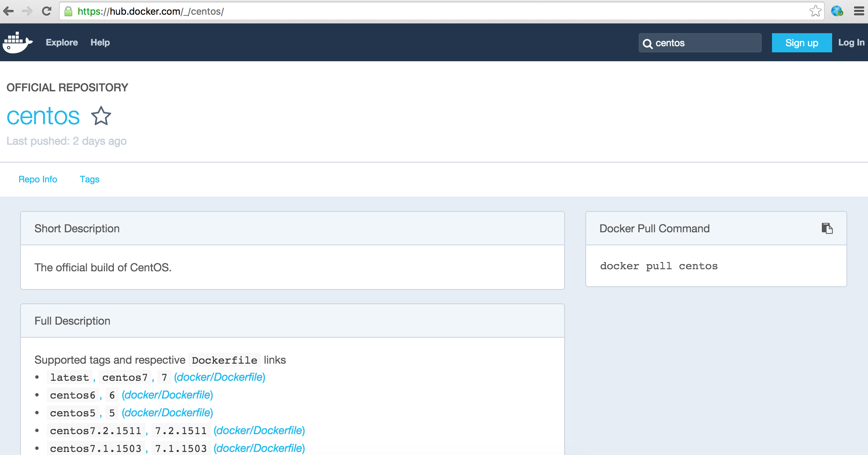This screenshot has height=455, width=868.
Task: Click the '7.1.1503' tag label
Action: coord(181,448)
